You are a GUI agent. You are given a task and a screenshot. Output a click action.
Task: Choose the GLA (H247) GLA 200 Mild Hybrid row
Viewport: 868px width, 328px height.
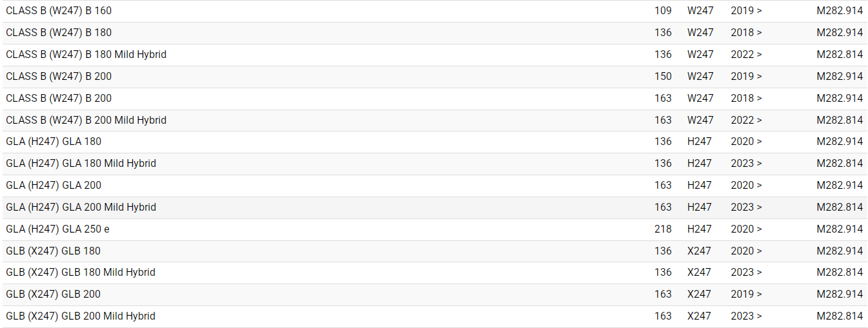(x=81, y=207)
